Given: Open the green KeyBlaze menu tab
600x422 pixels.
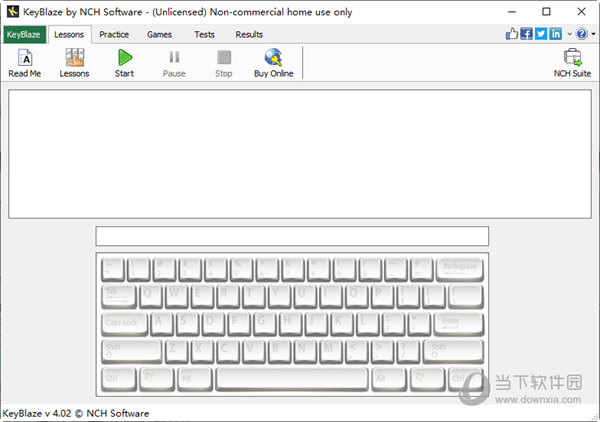Looking at the screenshot, I should 24,34.
